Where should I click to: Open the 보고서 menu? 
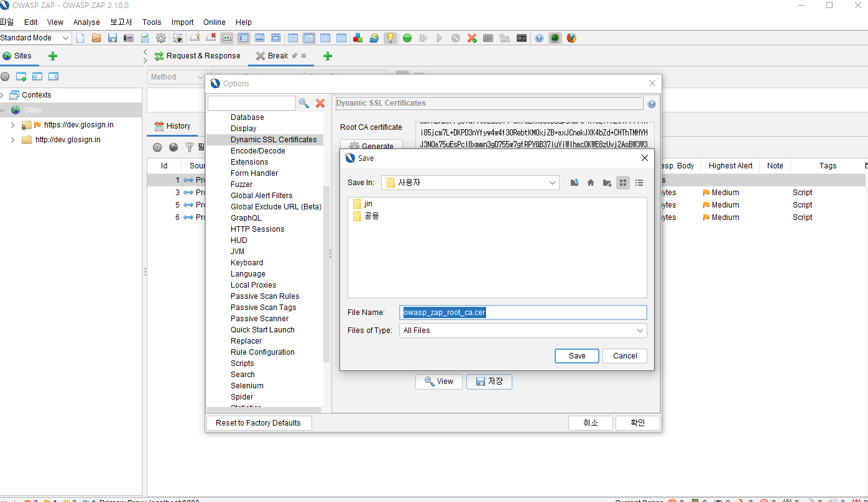[121, 22]
